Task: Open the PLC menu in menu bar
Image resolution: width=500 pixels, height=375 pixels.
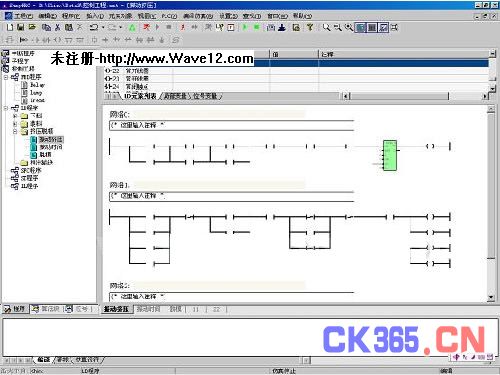Action: [x=169, y=16]
